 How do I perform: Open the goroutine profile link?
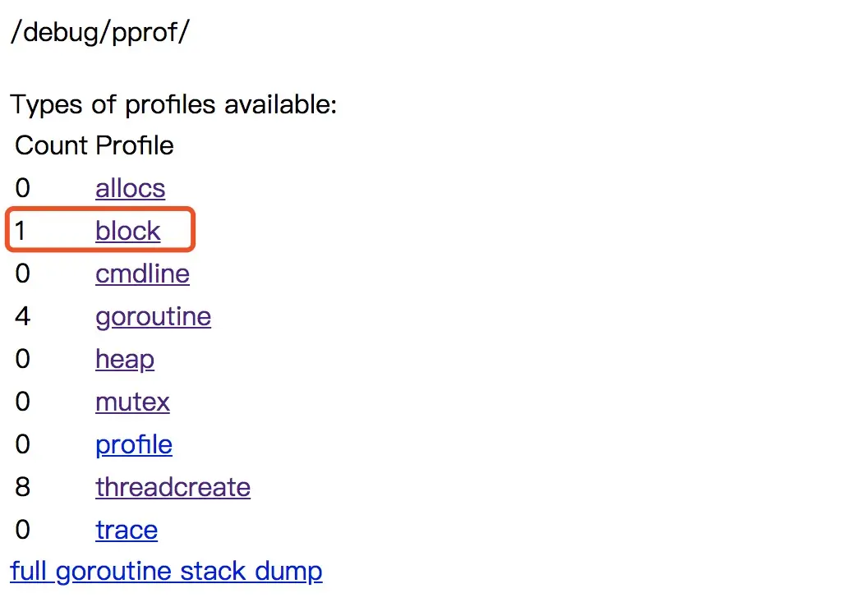[x=153, y=317]
